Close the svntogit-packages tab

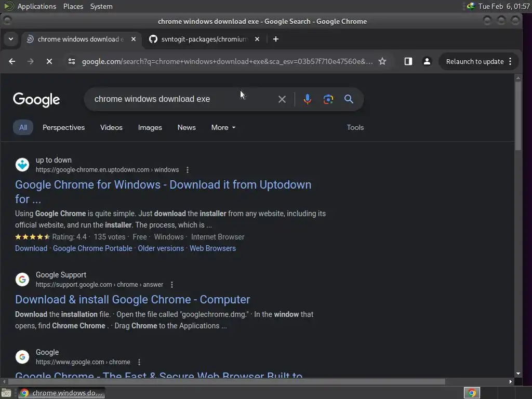pos(257,39)
